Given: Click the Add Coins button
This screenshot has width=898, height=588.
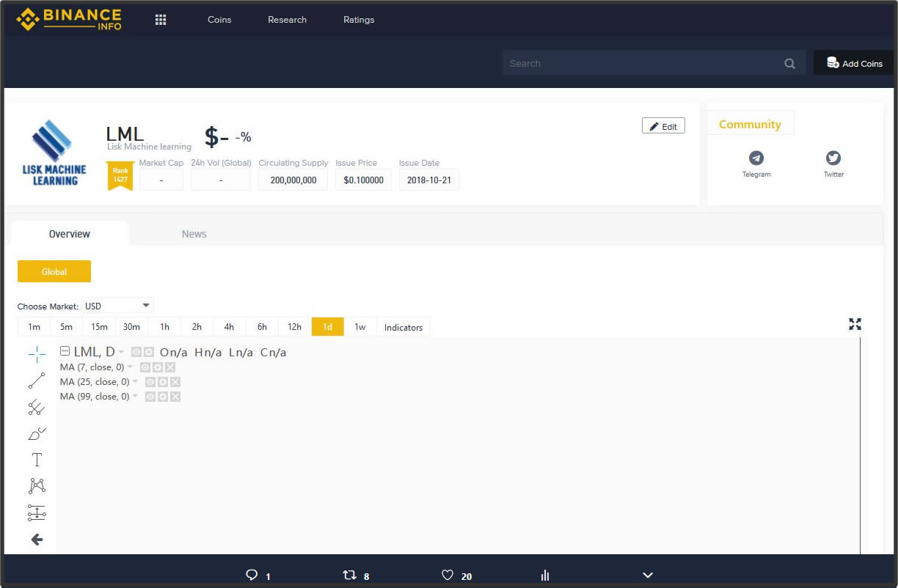Looking at the screenshot, I should click(854, 63).
